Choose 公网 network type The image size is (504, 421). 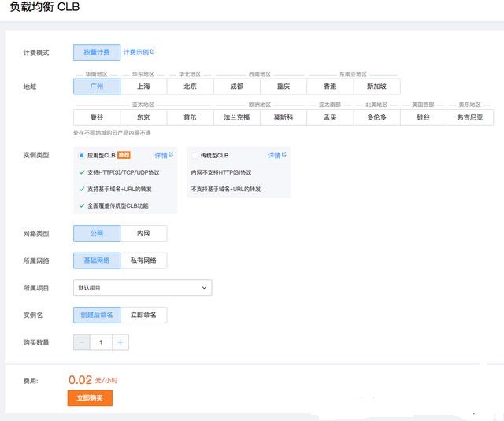tap(97, 234)
